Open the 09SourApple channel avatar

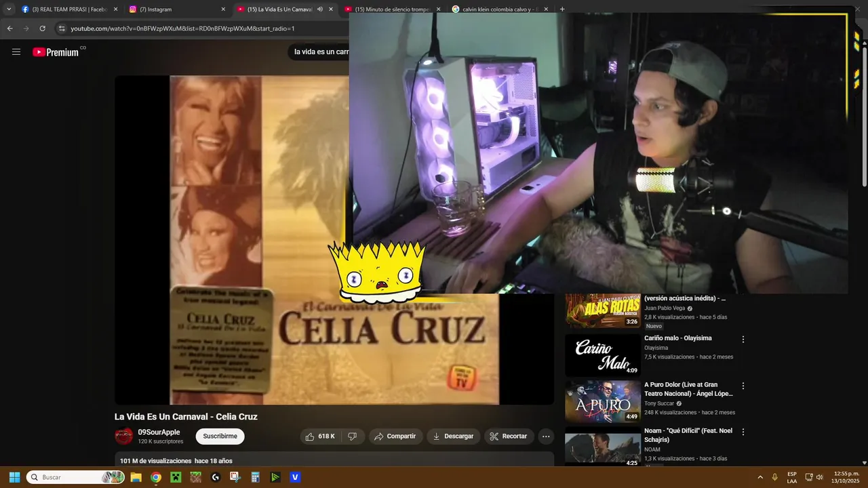pyautogui.click(x=123, y=436)
